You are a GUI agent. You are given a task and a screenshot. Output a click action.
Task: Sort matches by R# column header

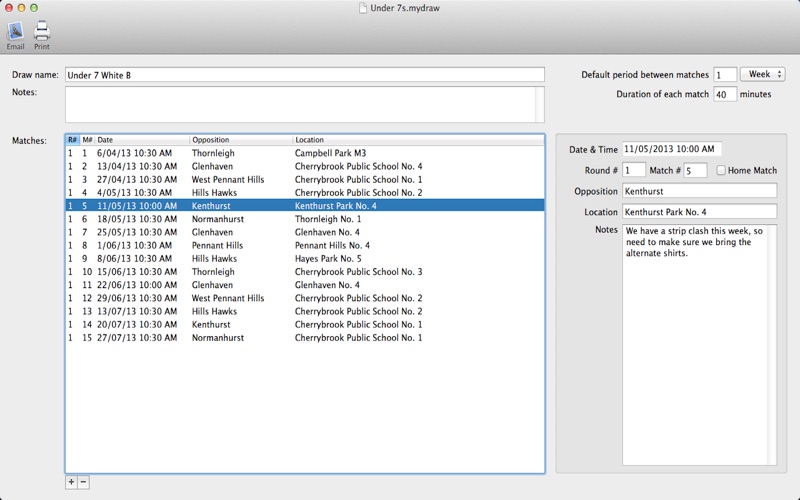72,140
